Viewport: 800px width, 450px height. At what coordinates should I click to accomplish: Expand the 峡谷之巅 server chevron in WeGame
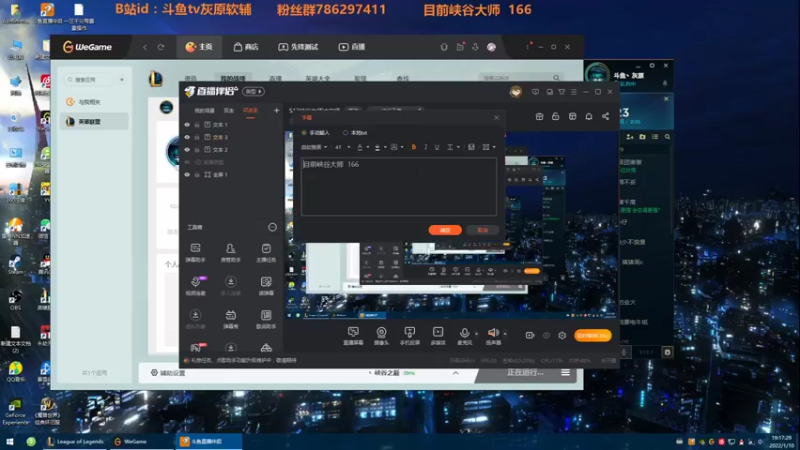point(456,373)
